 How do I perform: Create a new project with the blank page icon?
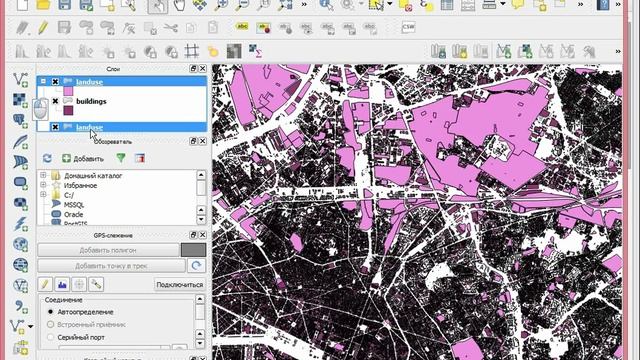22,5
